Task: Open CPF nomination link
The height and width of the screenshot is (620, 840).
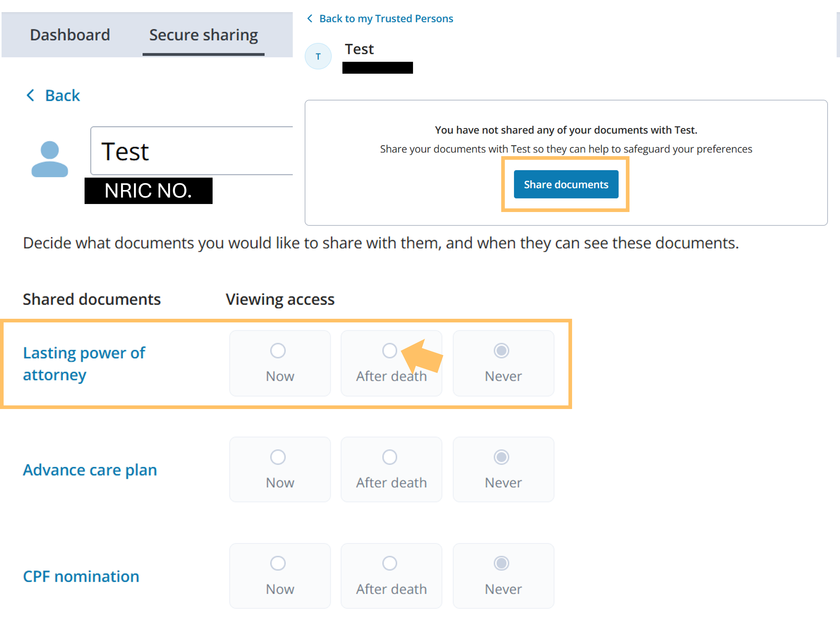Action: 81,577
